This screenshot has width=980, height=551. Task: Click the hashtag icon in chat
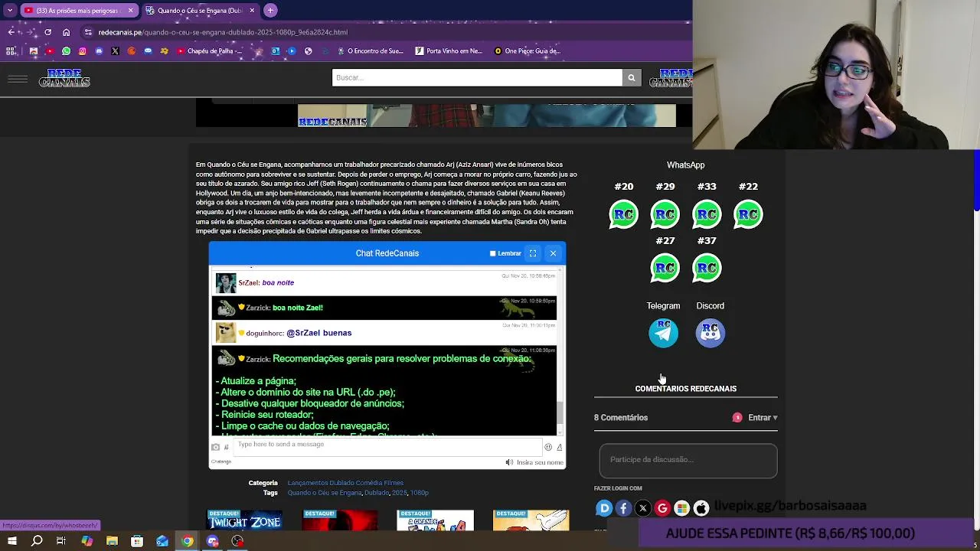point(226,447)
